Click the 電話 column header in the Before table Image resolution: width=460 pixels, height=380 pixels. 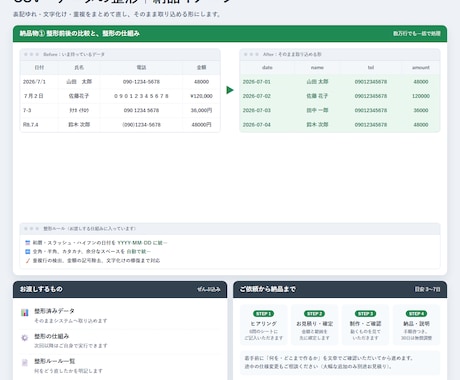click(141, 67)
